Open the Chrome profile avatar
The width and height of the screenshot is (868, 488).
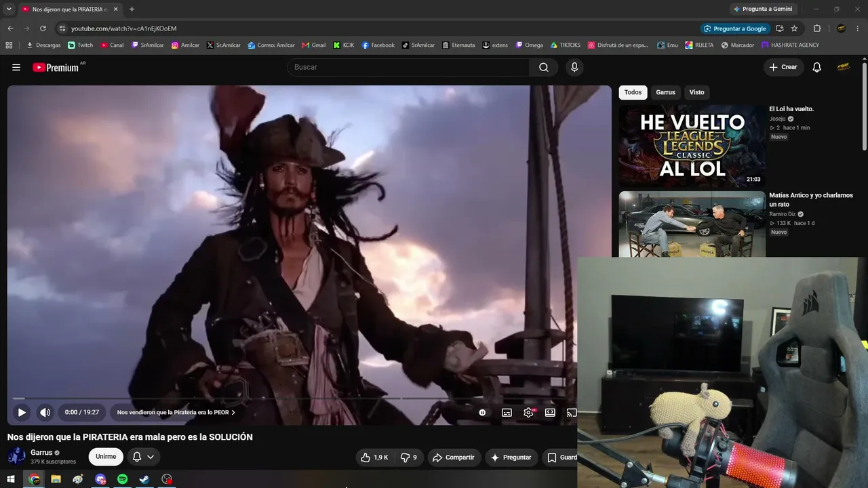842,28
